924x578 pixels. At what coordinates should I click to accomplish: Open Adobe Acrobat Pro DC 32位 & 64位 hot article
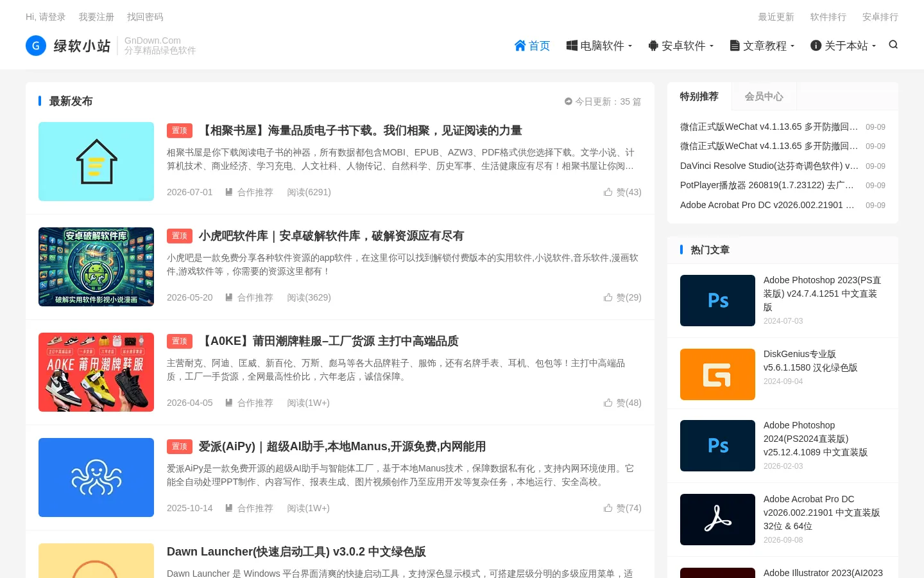click(822, 512)
